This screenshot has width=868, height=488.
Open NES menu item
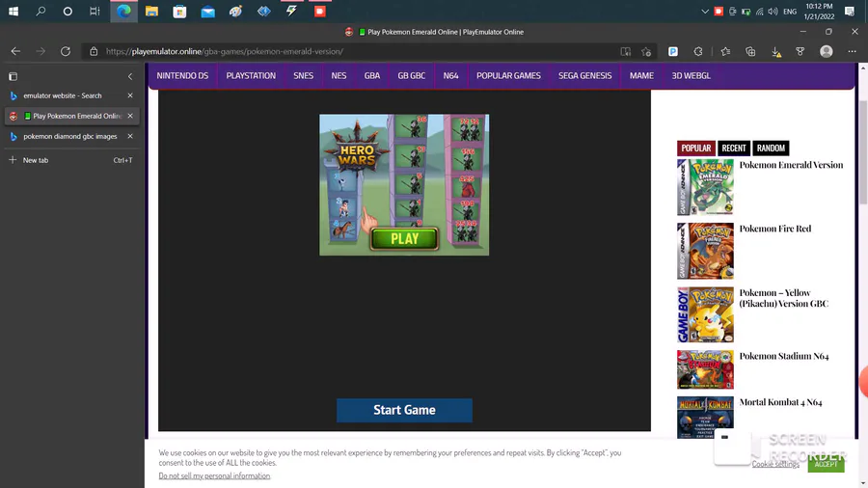click(339, 76)
